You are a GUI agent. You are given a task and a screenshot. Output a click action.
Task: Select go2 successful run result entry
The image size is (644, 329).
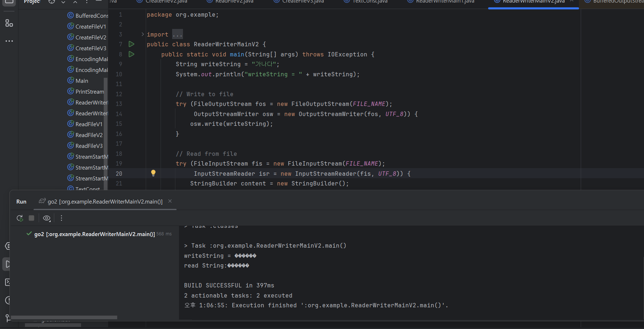(x=94, y=234)
